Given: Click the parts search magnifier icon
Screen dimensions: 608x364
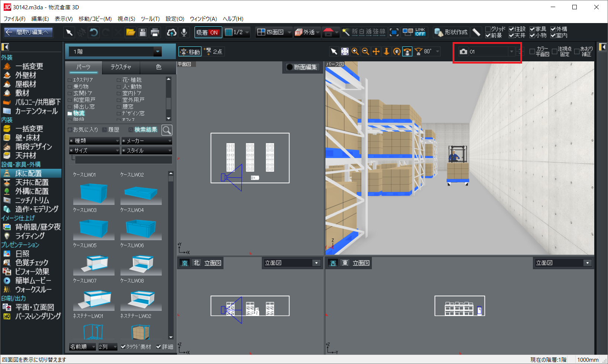Looking at the screenshot, I should [x=167, y=130].
